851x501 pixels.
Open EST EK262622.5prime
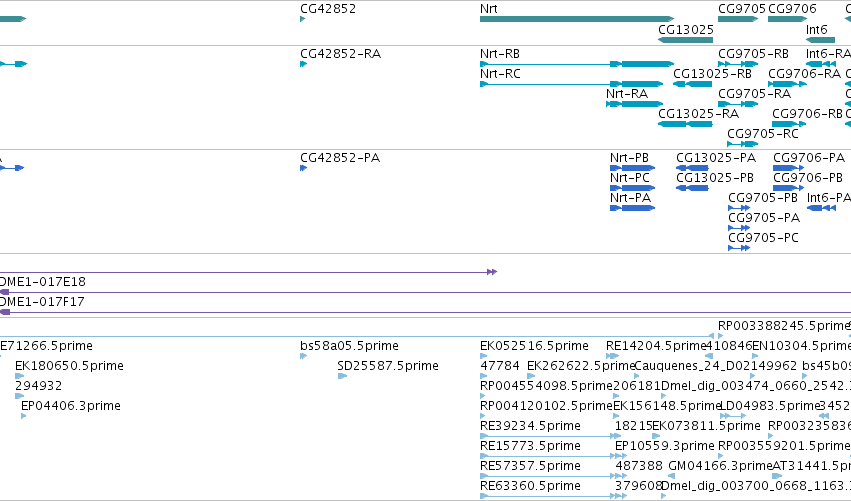tap(581, 366)
